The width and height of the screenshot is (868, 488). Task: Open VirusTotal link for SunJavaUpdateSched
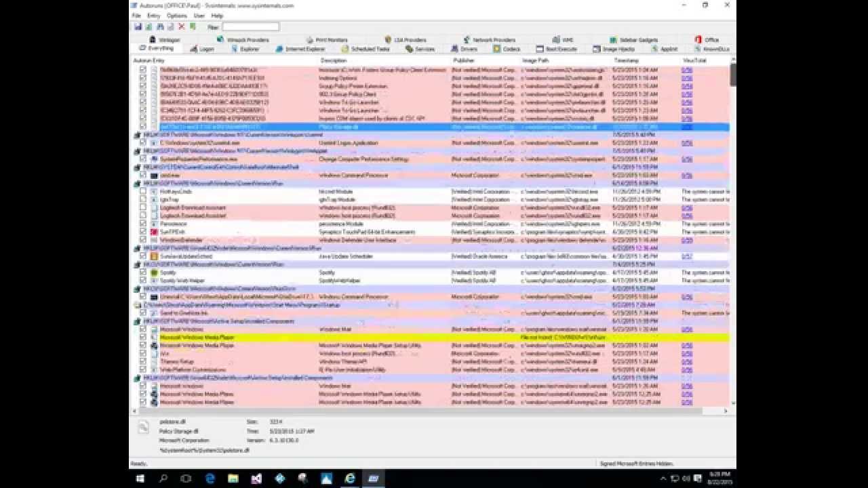(687, 256)
